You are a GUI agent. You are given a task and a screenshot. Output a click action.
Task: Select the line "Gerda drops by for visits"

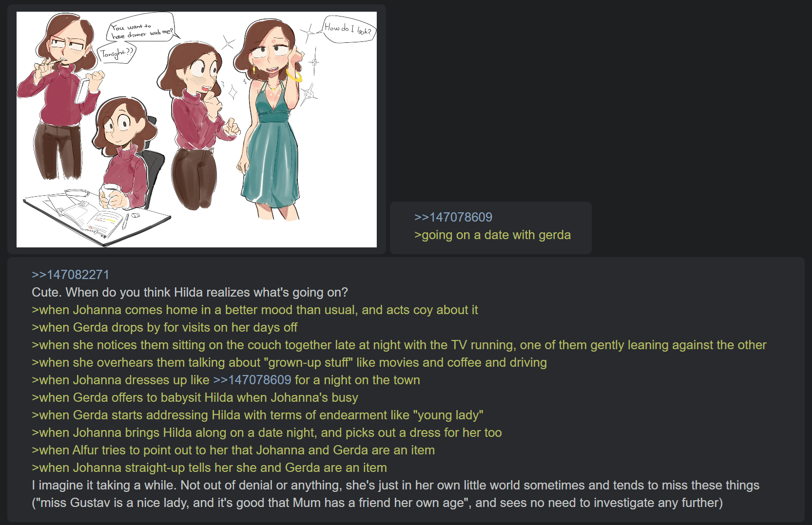(x=164, y=327)
